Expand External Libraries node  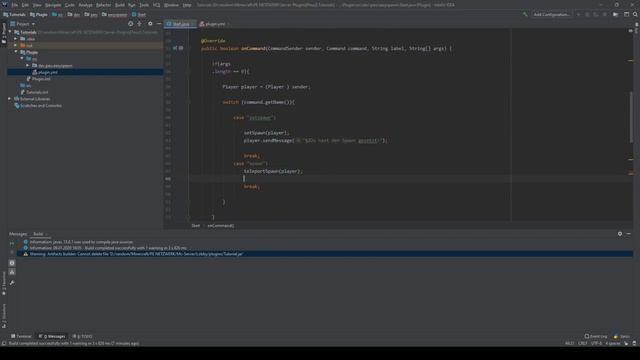coord(10,99)
